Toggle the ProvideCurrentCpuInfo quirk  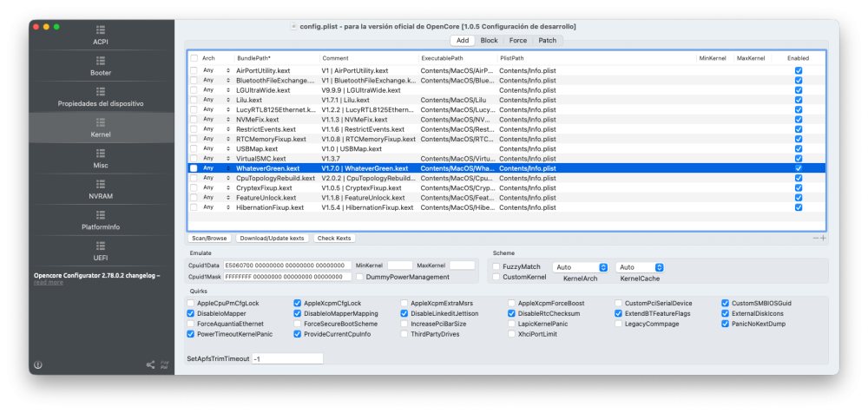pos(297,334)
